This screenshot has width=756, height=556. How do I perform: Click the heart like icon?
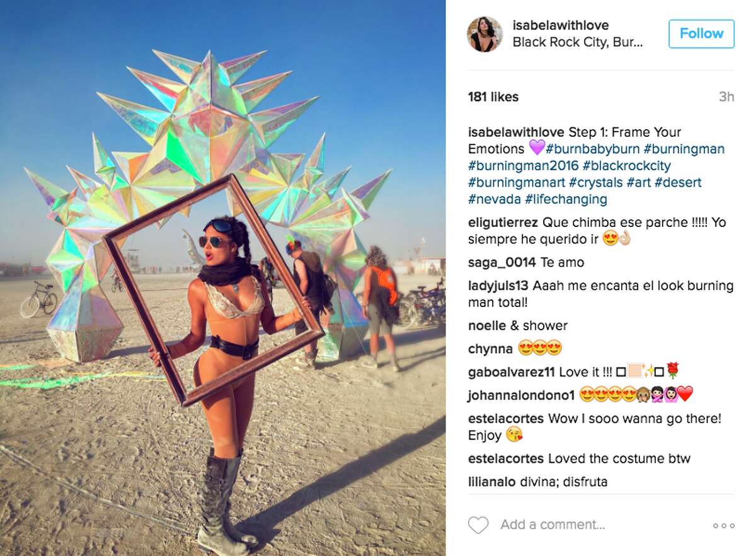pyautogui.click(x=478, y=525)
